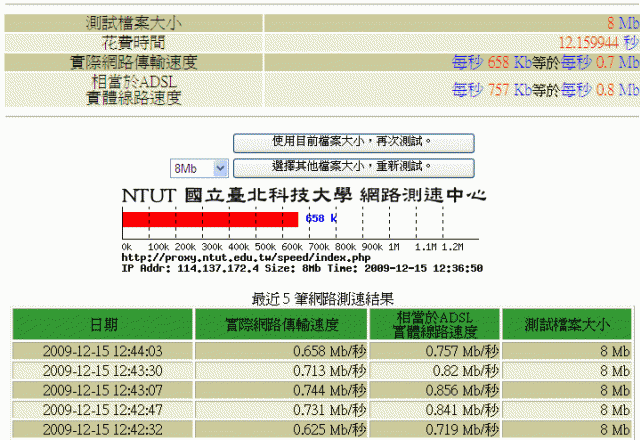This screenshot has height=440, width=640.
Task: Click the 8 Mb value in the summary table
Action: click(623, 23)
